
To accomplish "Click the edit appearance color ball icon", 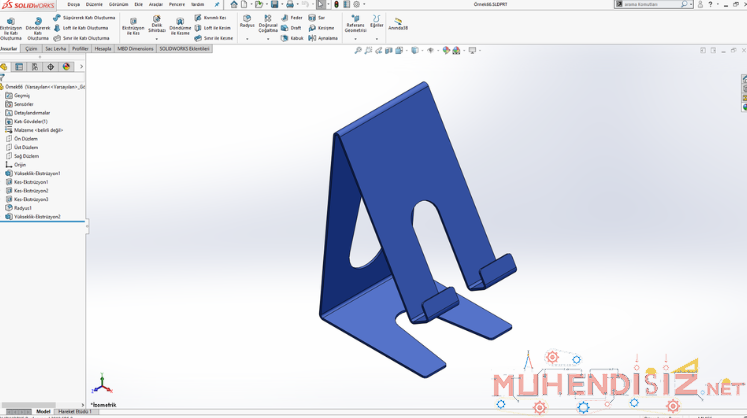I will tap(446, 50).
